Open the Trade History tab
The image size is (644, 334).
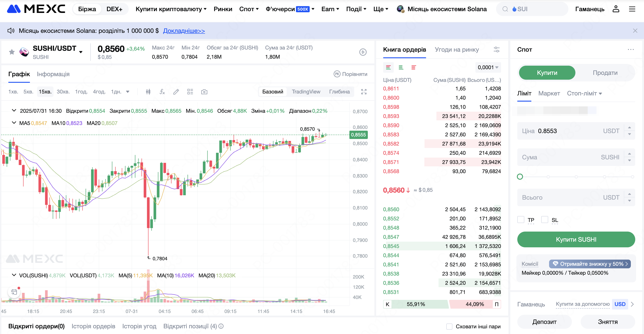pyautogui.click(x=139, y=326)
